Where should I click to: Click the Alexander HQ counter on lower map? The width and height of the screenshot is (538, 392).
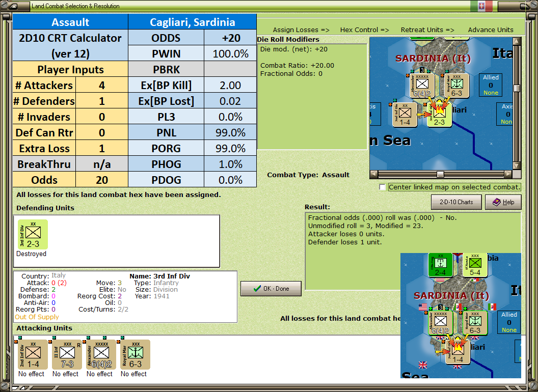point(441,323)
